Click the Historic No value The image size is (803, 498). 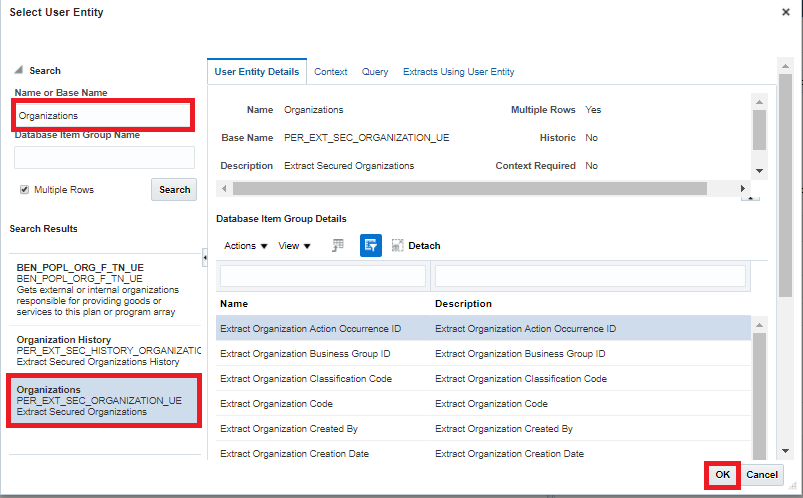tap(591, 138)
